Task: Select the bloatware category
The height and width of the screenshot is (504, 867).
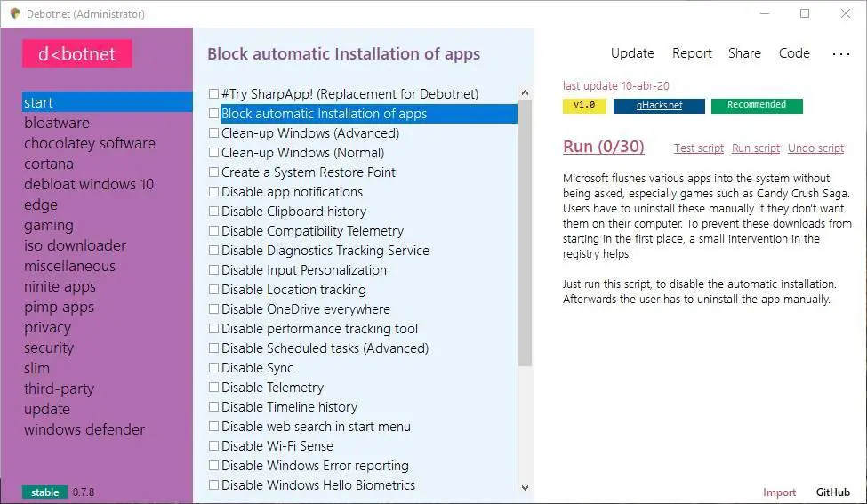Action: (57, 123)
